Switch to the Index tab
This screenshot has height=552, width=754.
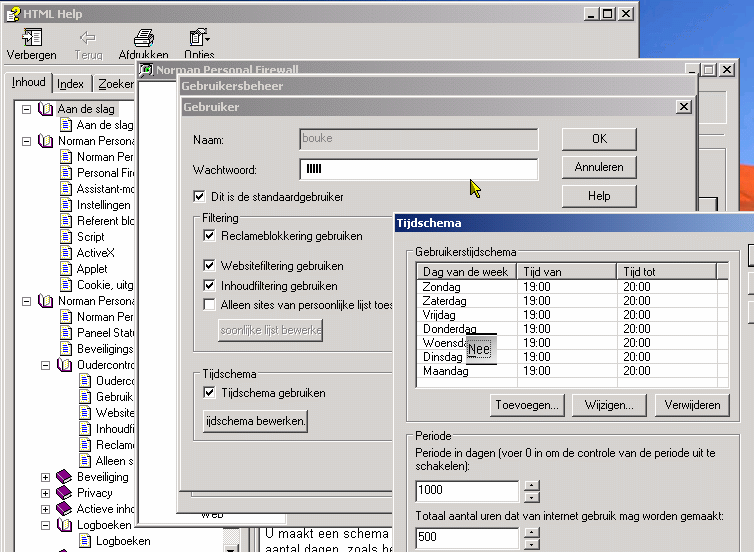(70, 84)
